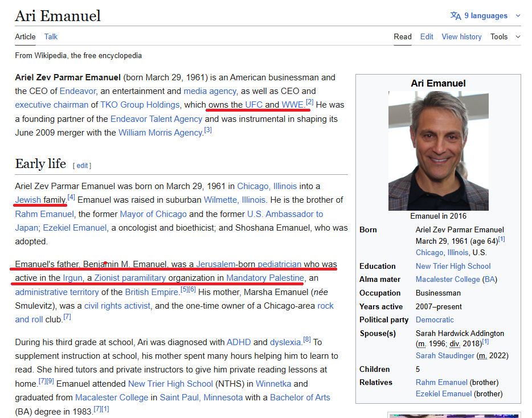Visit the TKO Group Holdings link
Screen dimensions: 532x418
click(140, 105)
